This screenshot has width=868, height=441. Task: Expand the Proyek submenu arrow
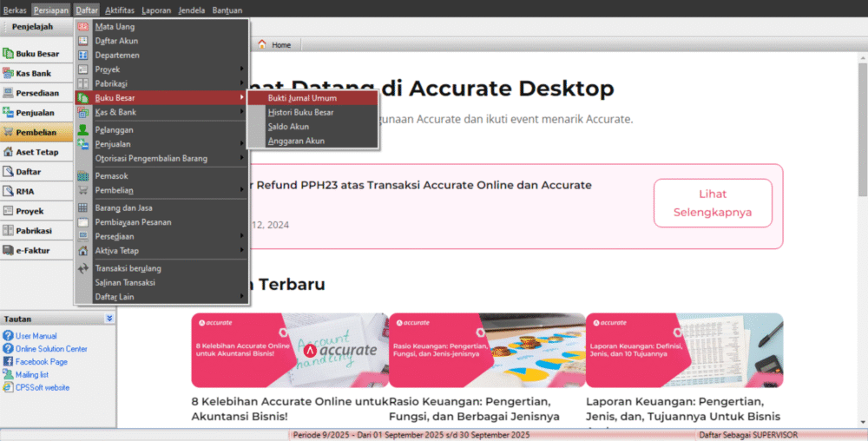click(x=242, y=69)
